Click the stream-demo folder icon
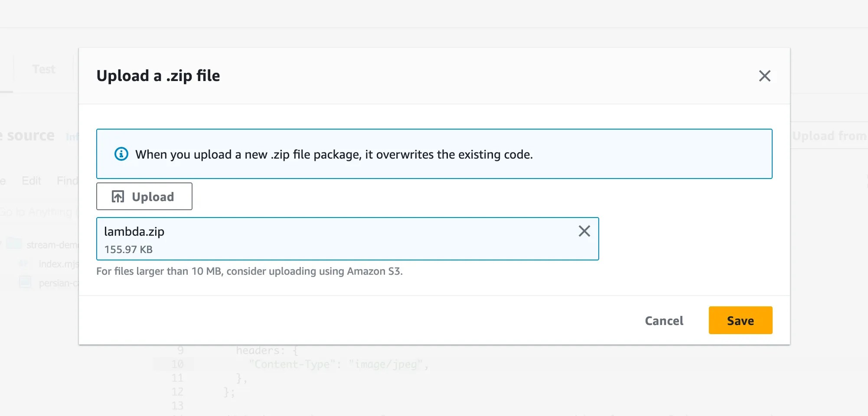The width and height of the screenshot is (868, 416). [x=14, y=244]
